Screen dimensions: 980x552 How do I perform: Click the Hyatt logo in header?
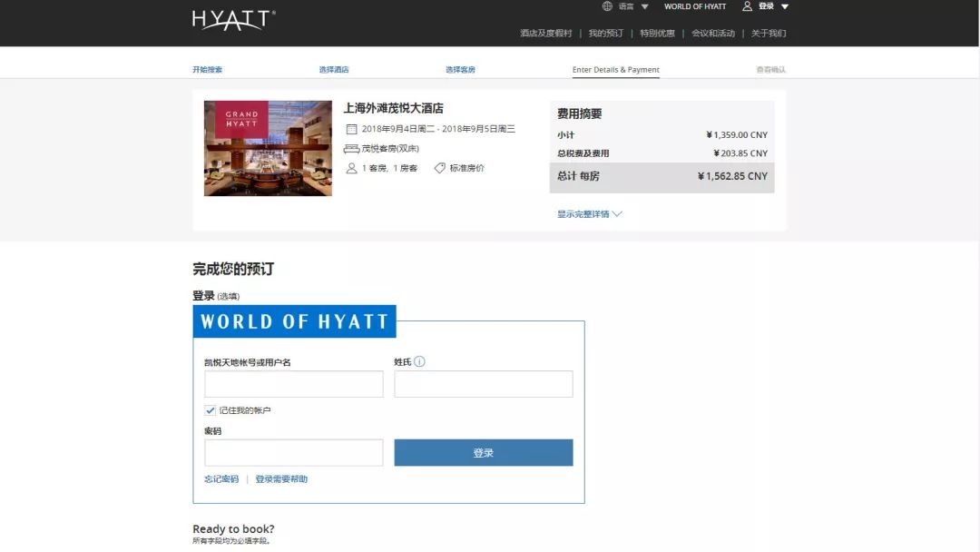[233, 20]
